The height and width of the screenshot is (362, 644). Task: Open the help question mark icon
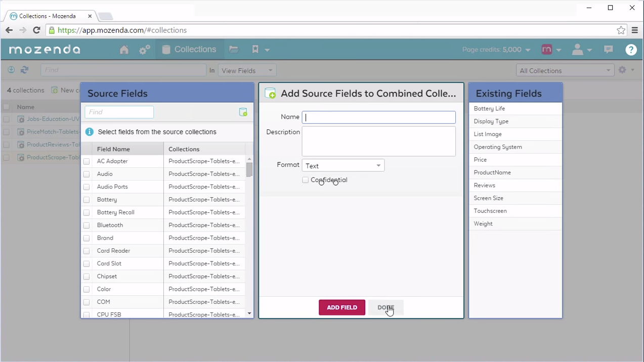(x=631, y=50)
